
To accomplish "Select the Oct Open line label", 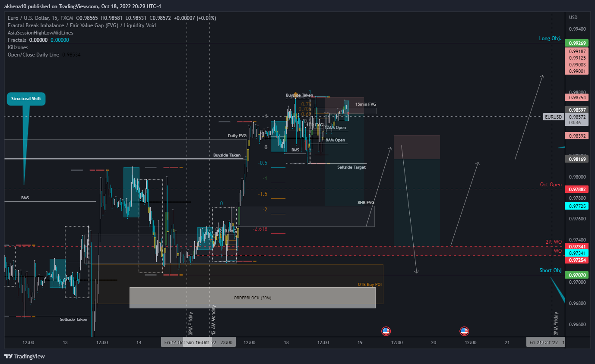I will [x=551, y=185].
